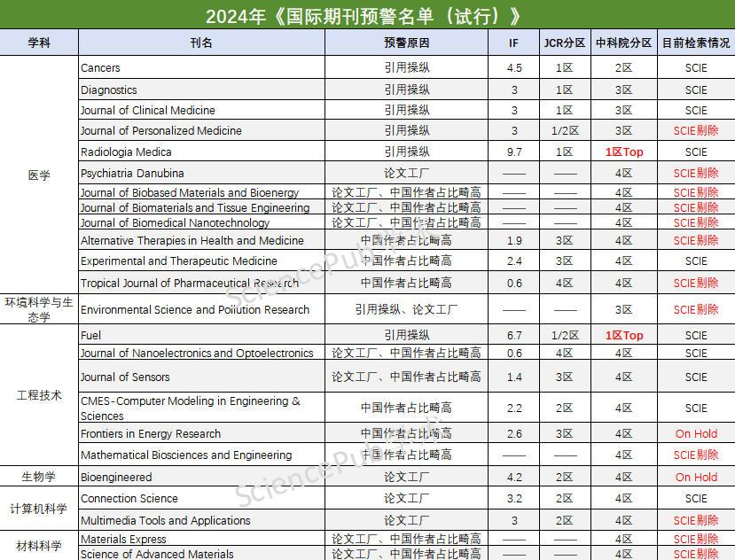Click the 4.5 IF value for Cancers

tap(514, 68)
